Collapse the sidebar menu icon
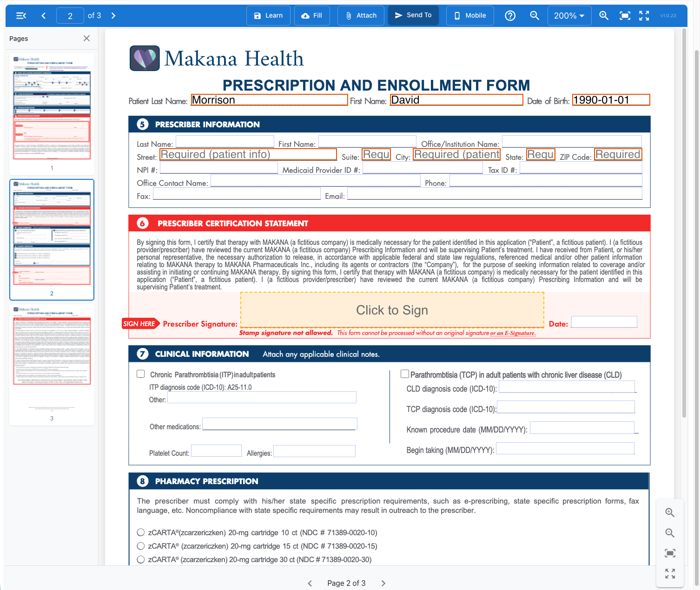 [x=21, y=16]
